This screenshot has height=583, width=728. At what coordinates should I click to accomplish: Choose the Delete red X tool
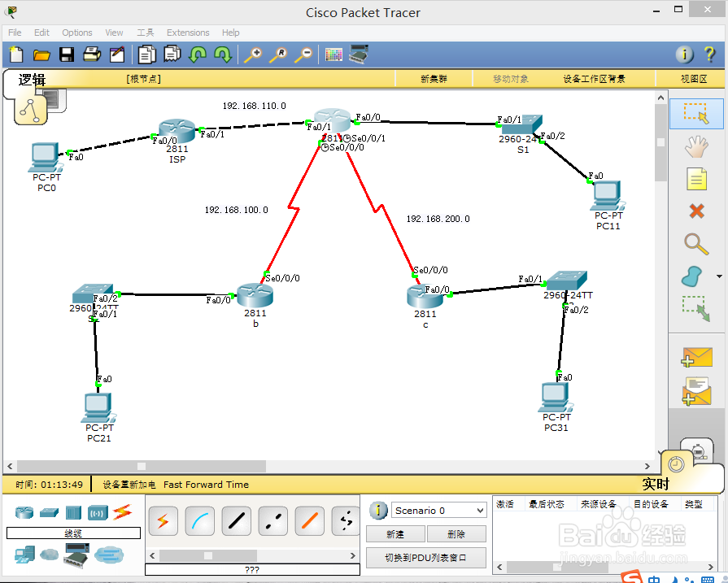point(696,211)
